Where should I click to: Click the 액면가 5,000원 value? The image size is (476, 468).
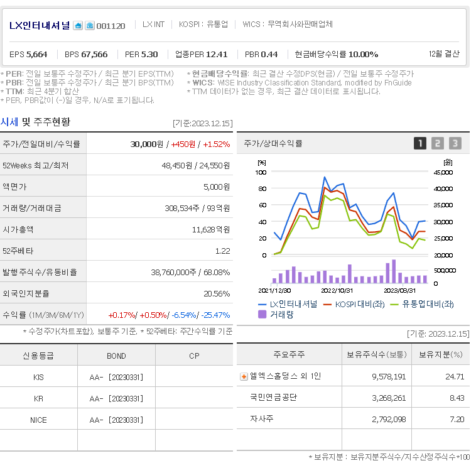click(217, 187)
